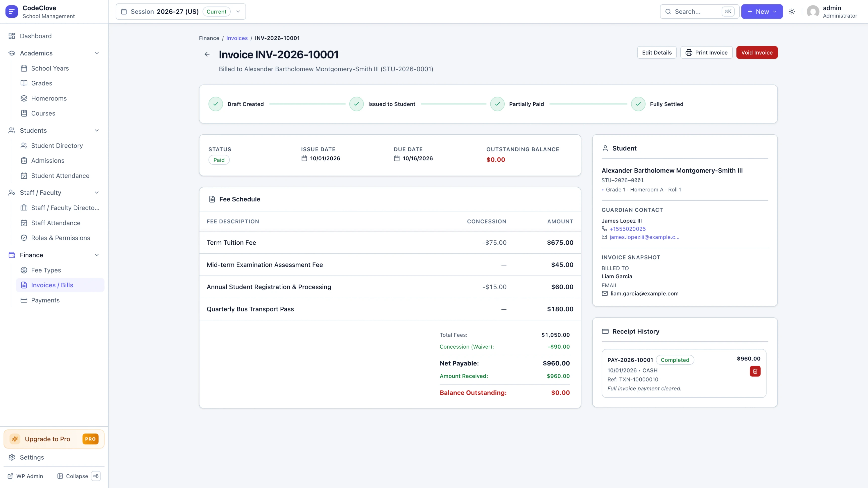868x488 pixels.
Task: Select Invoices / Bills in sidebar
Action: (x=60, y=285)
